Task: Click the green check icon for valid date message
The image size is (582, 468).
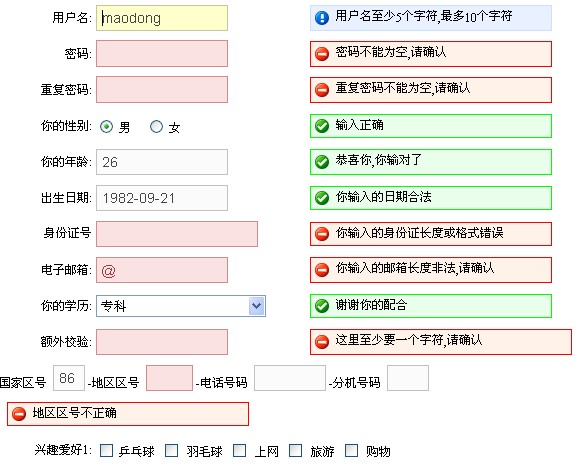Action: (x=321, y=197)
